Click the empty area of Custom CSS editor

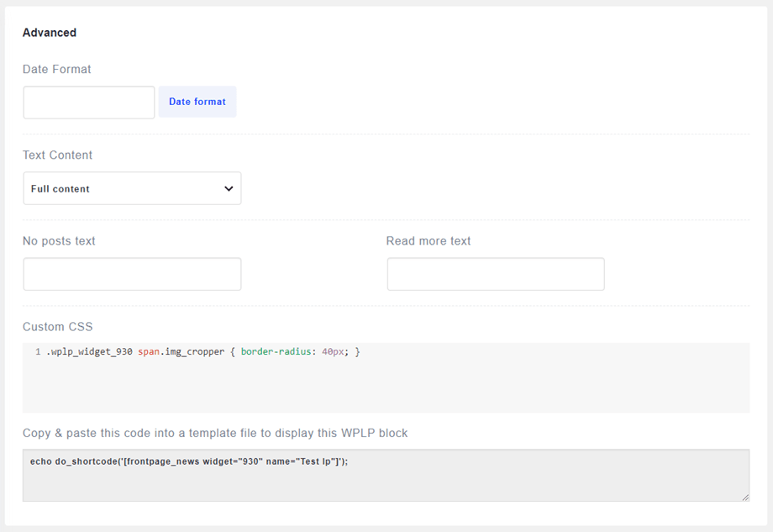pyautogui.click(x=386, y=388)
